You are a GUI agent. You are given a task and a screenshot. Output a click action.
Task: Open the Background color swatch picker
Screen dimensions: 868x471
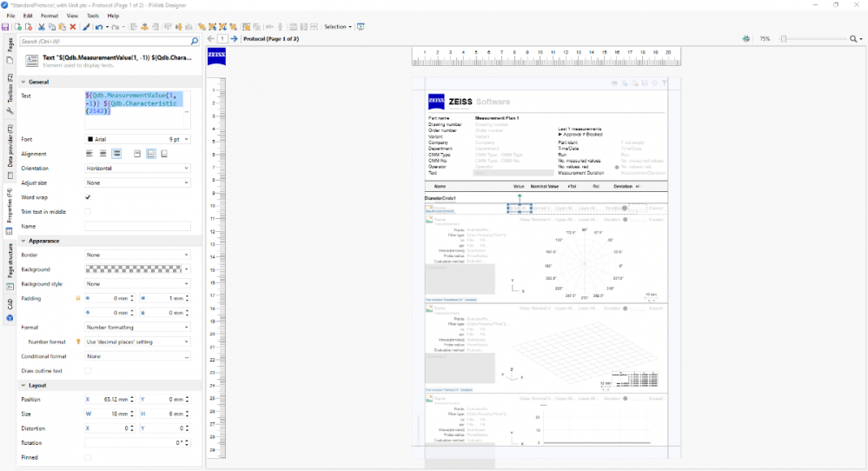coord(137,269)
